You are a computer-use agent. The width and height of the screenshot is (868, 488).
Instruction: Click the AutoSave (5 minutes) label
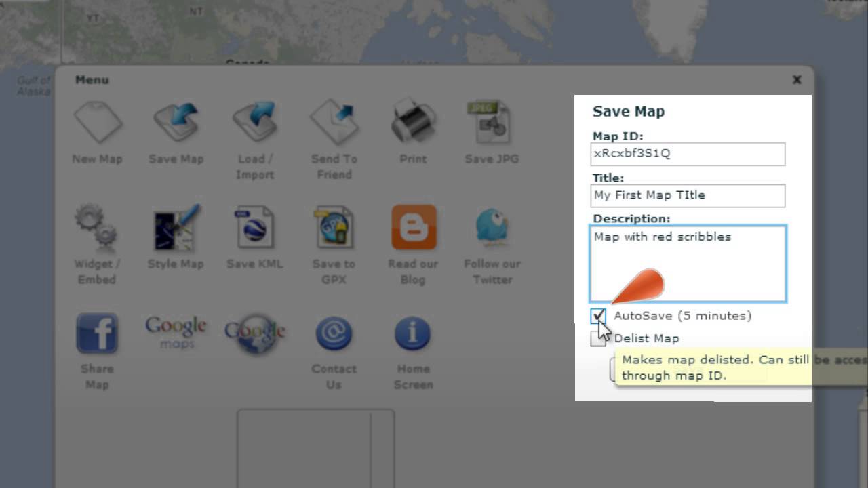coord(682,316)
